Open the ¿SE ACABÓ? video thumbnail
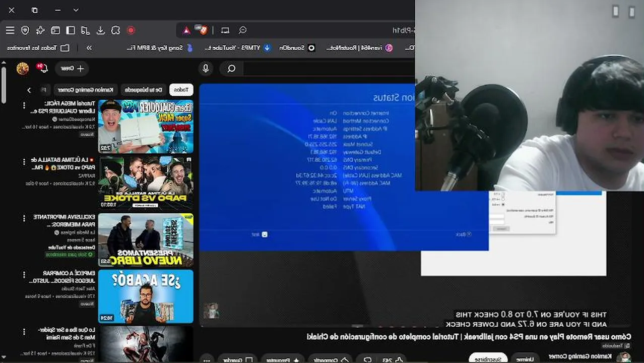This screenshot has height=363, width=644. pos(146,296)
